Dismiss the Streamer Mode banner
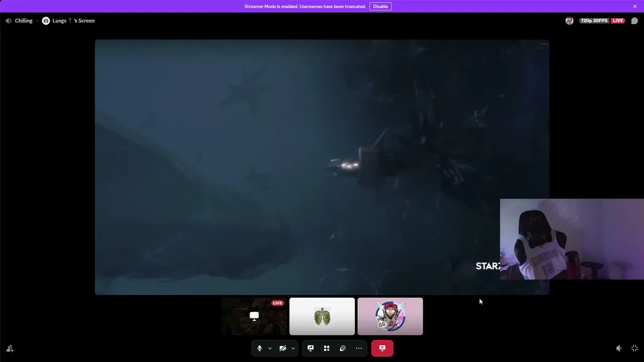644x362 pixels. 635,7
